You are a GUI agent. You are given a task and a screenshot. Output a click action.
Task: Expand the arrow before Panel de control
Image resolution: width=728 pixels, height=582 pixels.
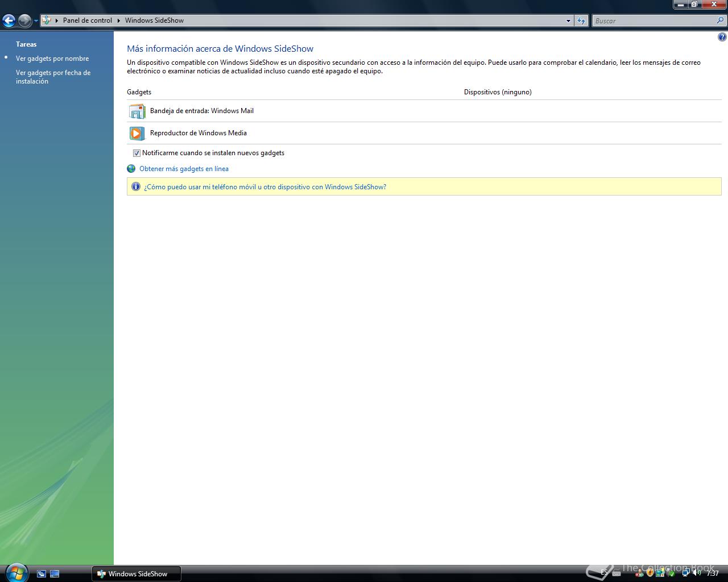coord(57,20)
